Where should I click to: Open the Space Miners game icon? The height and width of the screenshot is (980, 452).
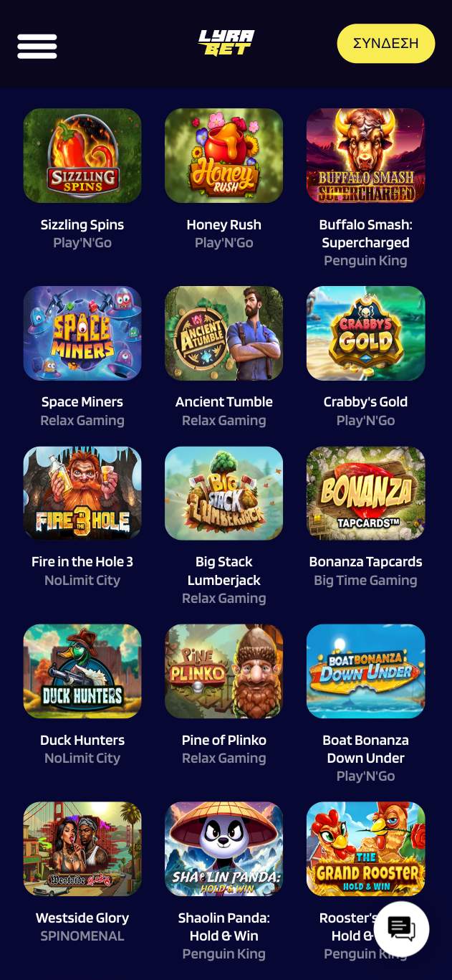[x=82, y=333]
